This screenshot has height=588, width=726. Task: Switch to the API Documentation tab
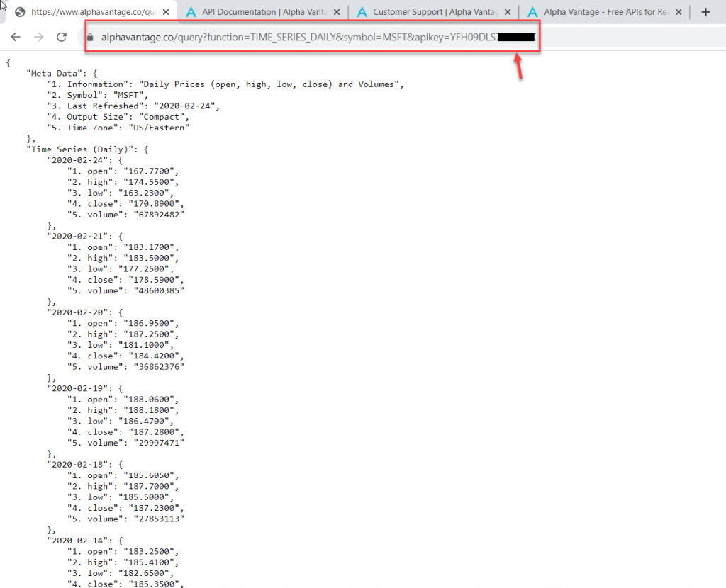263,12
